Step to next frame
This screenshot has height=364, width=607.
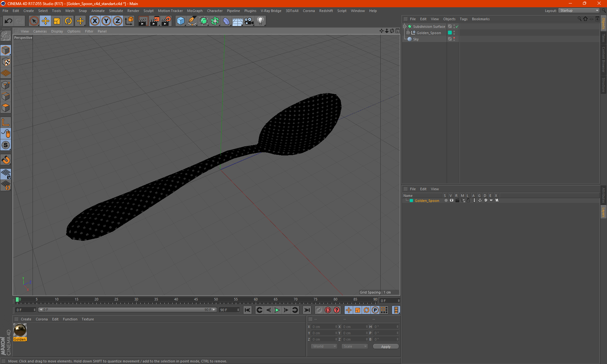click(286, 310)
